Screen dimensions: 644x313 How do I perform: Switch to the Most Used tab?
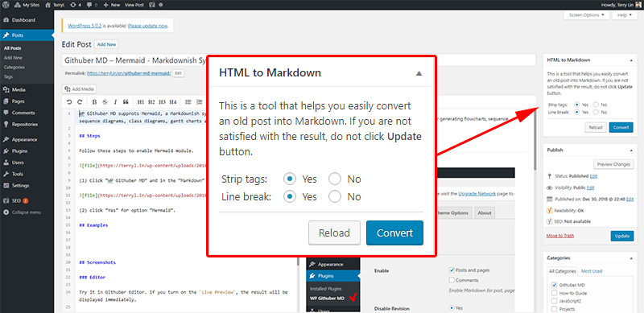click(592, 271)
